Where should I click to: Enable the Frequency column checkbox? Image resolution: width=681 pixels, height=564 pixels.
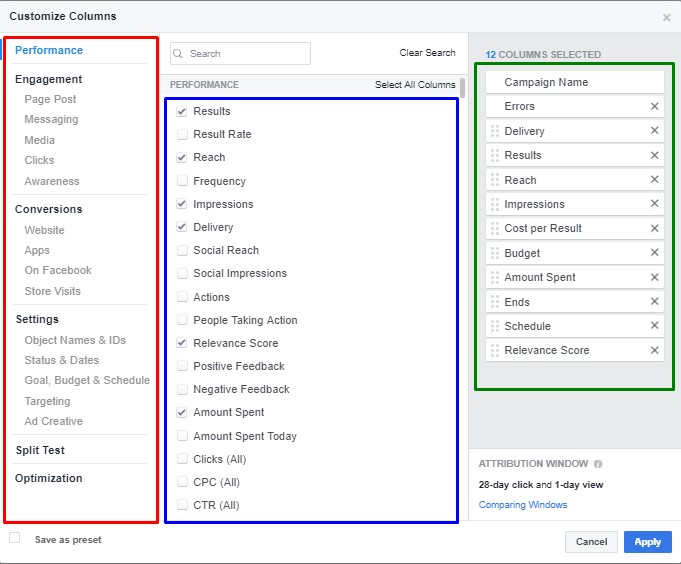(182, 180)
